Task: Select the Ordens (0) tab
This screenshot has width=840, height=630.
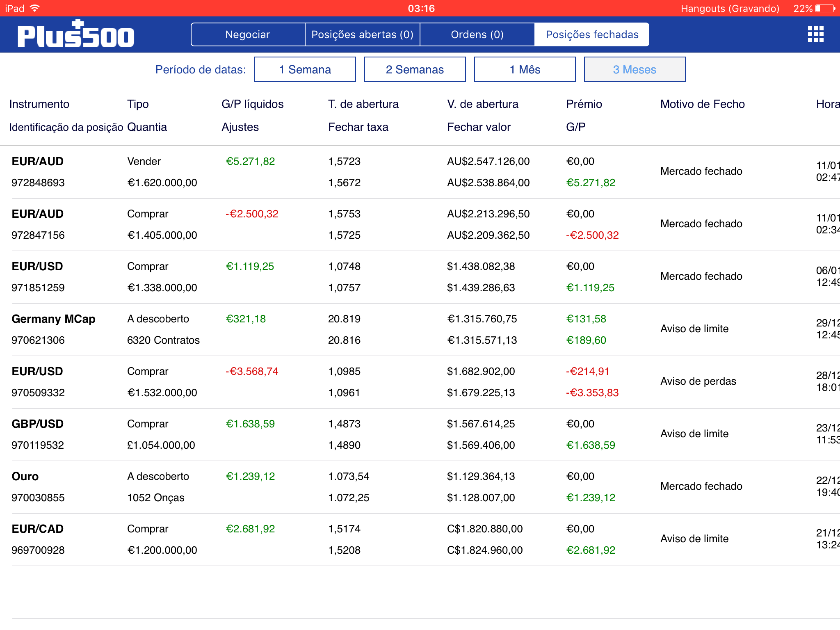Action: [x=477, y=34]
